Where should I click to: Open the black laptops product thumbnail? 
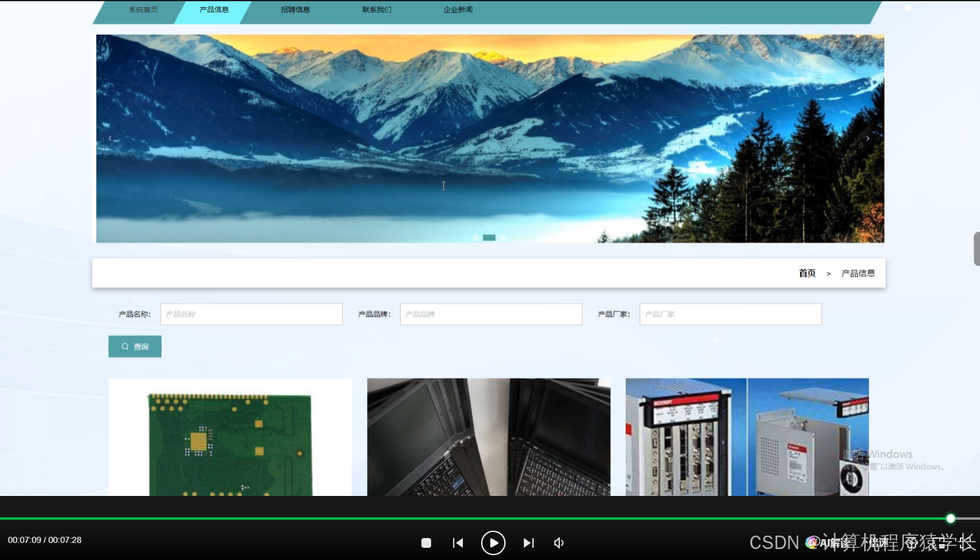[488, 437]
